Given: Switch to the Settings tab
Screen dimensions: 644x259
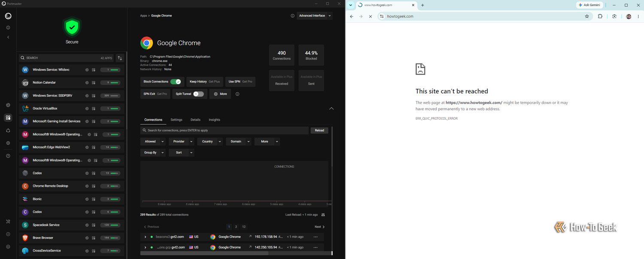Looking at the screenshot, I should point(176,120).
